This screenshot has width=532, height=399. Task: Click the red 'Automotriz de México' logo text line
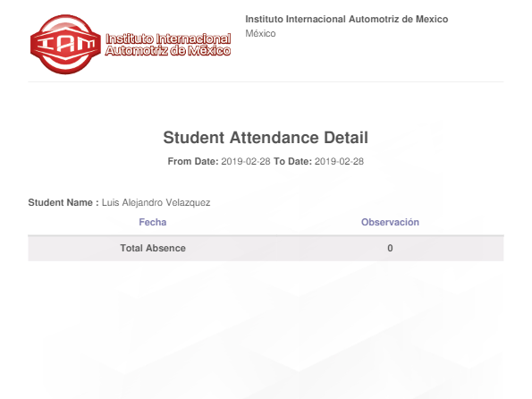(x=168, y=51)
